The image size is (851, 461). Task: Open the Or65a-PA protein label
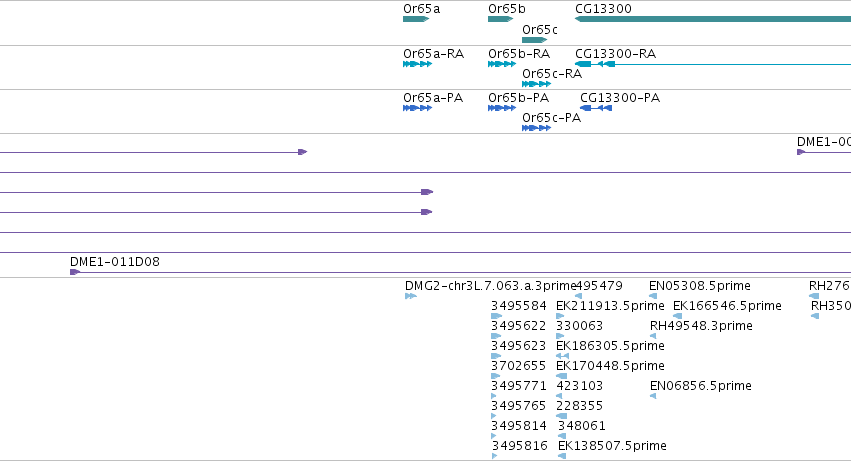coord(433,98)
